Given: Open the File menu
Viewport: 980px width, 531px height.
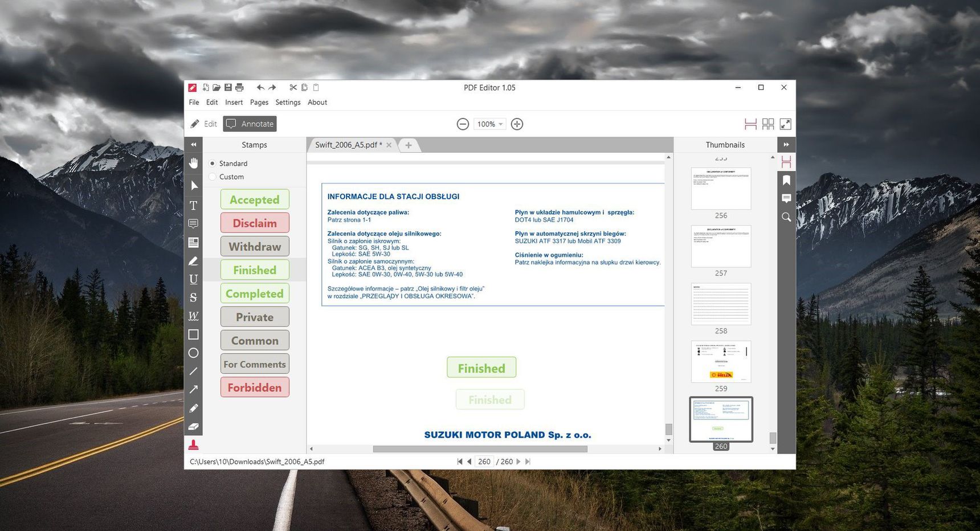Looking at the screenshot, I should pos(194,103).
